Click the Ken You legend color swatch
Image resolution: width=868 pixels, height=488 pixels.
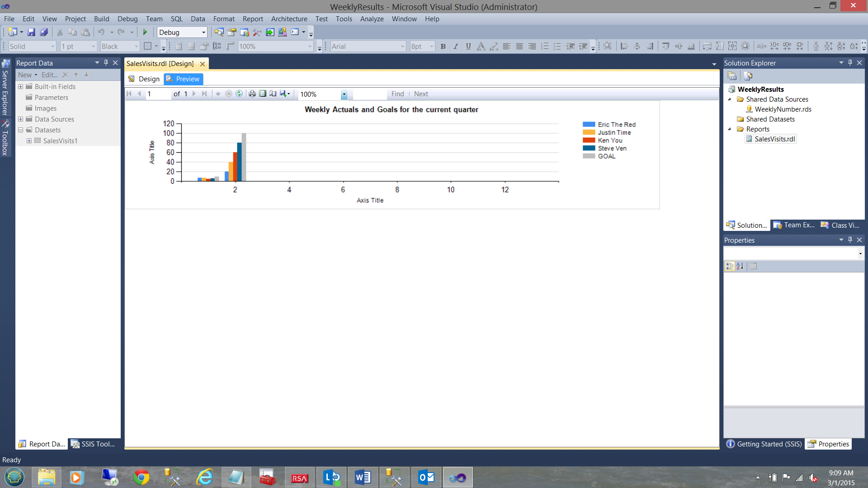pos(589,140)
